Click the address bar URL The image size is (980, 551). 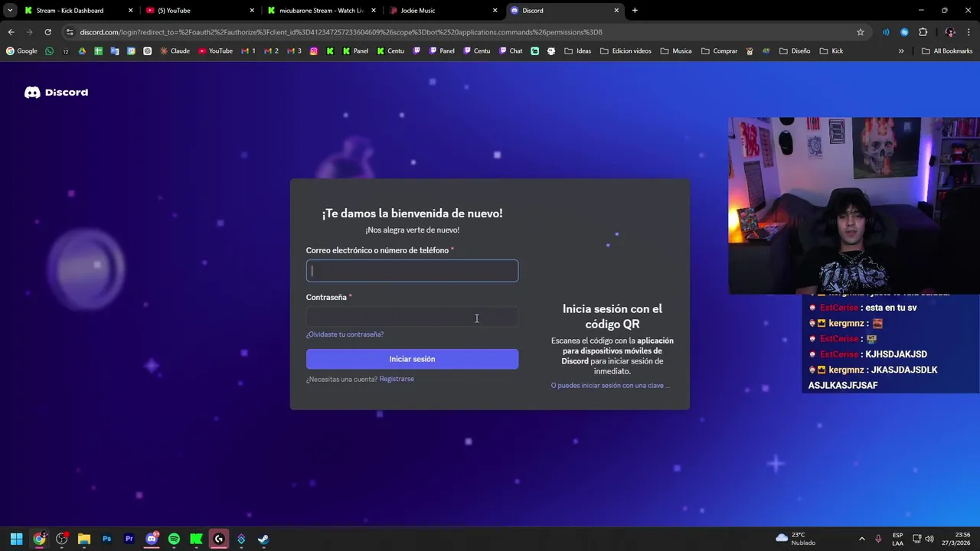tap(341, 32)
